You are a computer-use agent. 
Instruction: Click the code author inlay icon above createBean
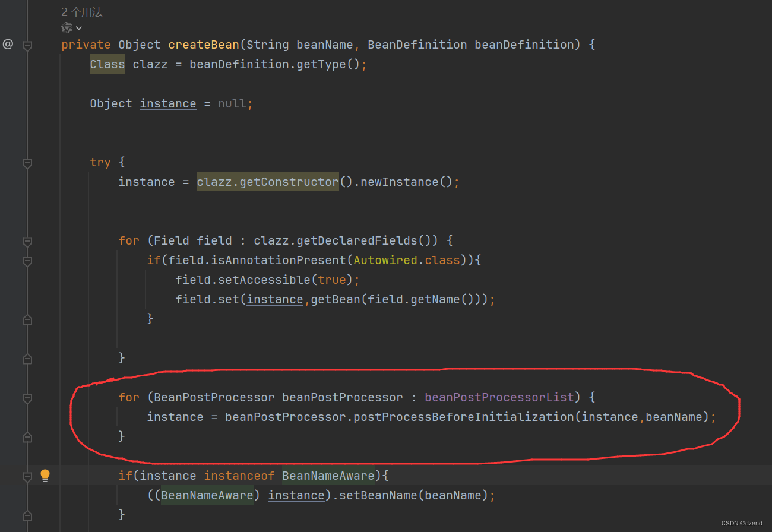tap(67, 28)
